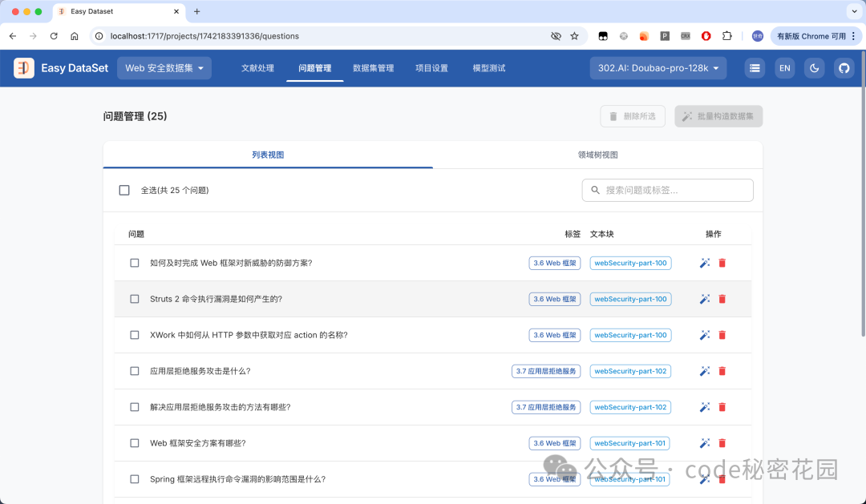Click magic wand for Struts 2 question
Viewport: 866px width, 504px height.
click(705, 299)
